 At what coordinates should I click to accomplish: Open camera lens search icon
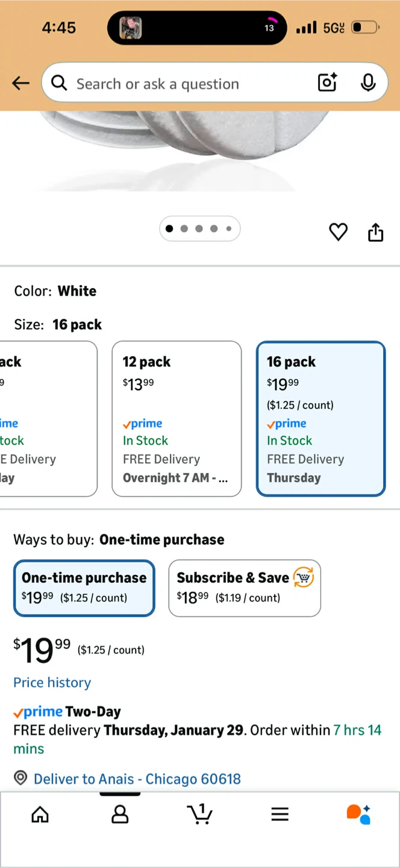pos(327,83)
